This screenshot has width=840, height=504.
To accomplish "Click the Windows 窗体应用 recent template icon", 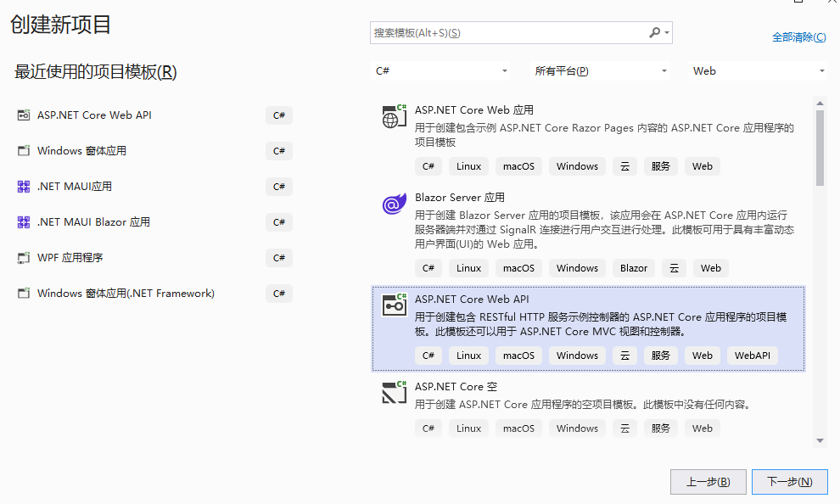I will point(24,150).
